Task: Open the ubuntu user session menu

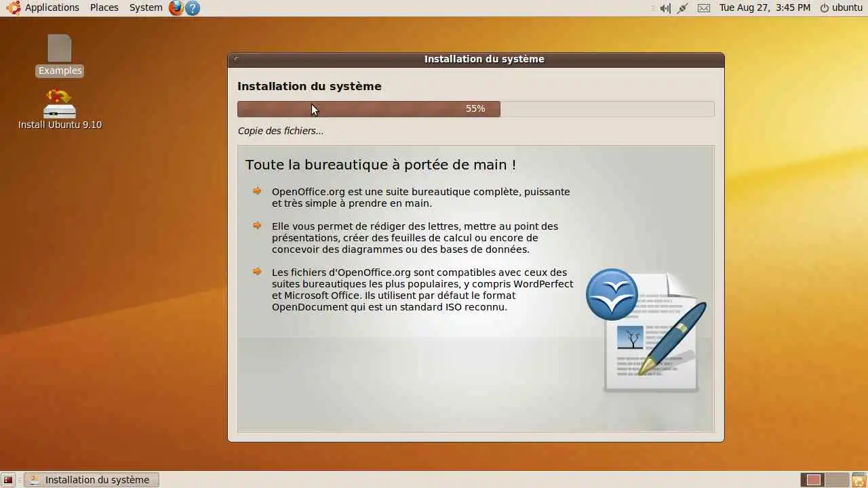Action: tap(841, 7)
